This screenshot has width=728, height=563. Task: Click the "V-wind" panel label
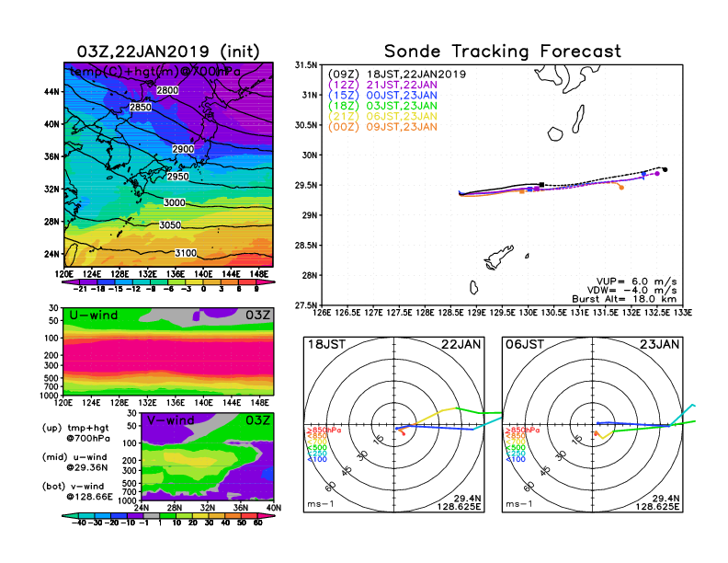click(x=170, y=420)
